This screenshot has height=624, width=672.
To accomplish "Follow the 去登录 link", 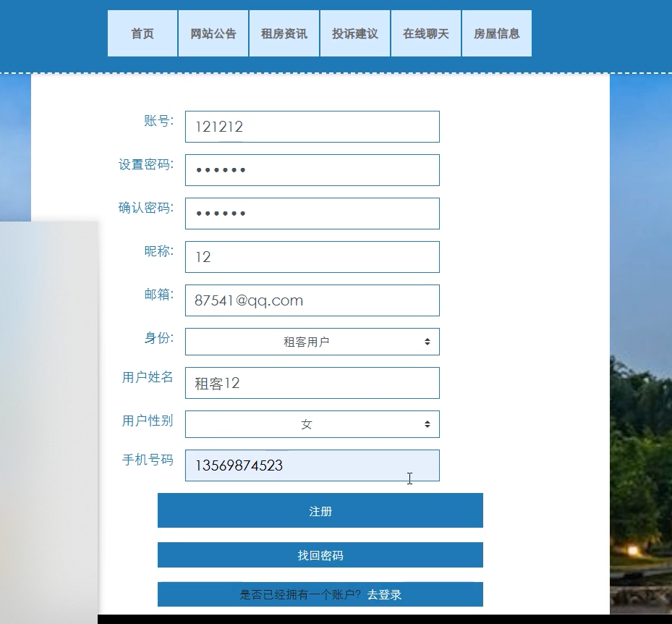I will (384, 595).
